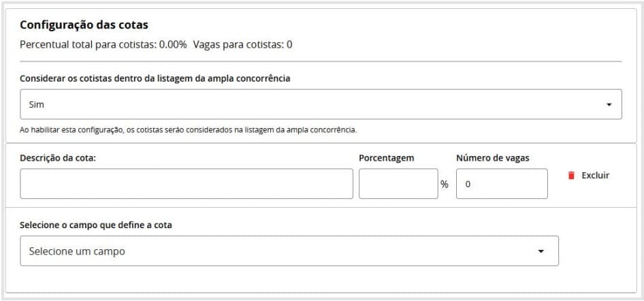
Task: Click the Excluir link
Action: pyautogui.click(x=594, y=176)
